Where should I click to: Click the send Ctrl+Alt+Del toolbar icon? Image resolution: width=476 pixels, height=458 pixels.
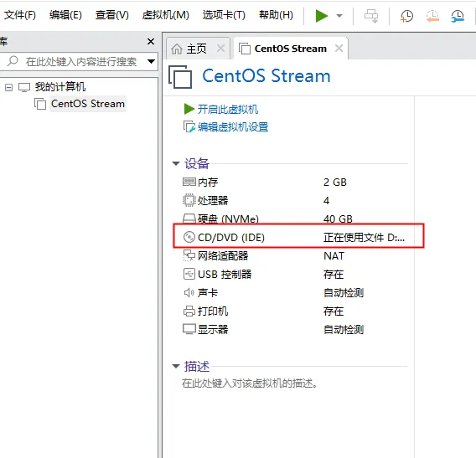coord(371,16)
